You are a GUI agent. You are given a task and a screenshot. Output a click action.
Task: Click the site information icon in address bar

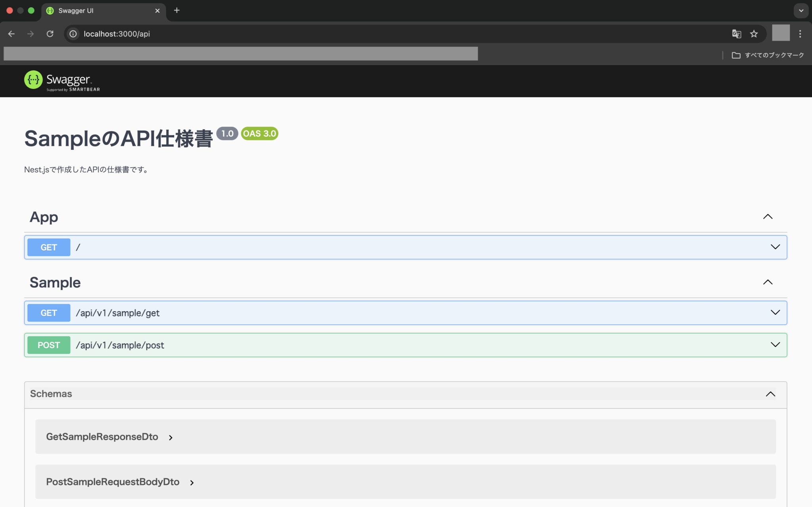tap(73, 34)
